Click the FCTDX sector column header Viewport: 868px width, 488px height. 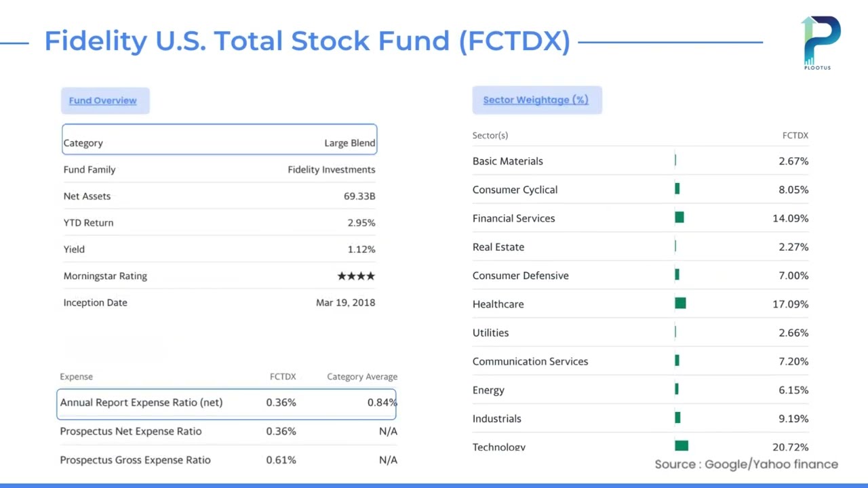pos(795,136)
